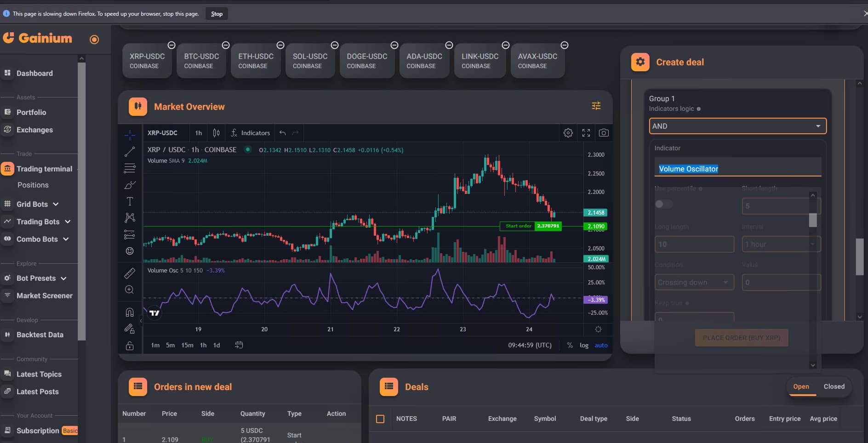Screen dimensions: 868x443
Task: Toggle log scale on chart
Action: click(584, 345)
